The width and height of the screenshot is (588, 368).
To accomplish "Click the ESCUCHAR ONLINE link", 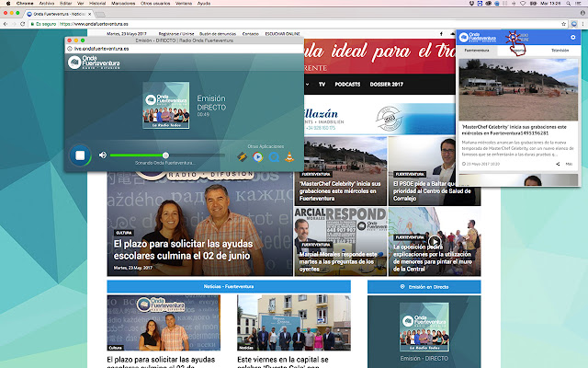I will 282,34.
